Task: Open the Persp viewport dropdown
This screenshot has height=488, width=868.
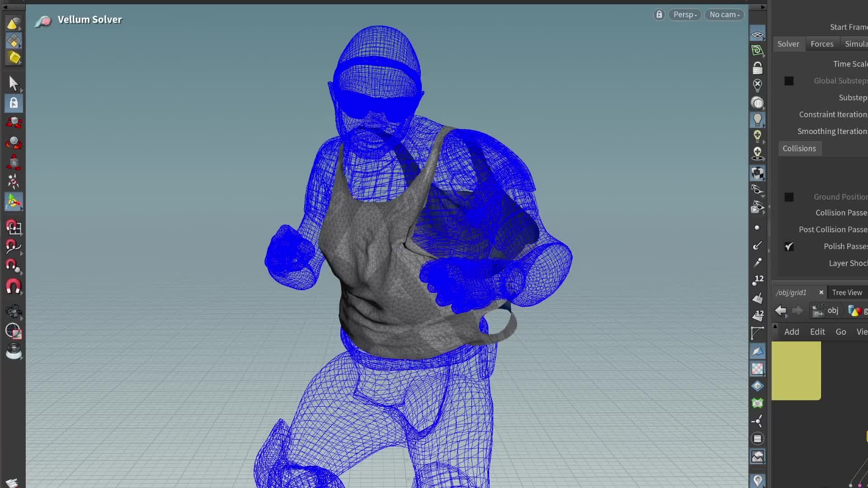Action: click(684, 14)
